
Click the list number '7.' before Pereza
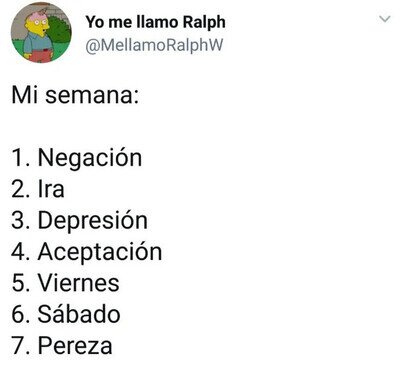point(22,346)
